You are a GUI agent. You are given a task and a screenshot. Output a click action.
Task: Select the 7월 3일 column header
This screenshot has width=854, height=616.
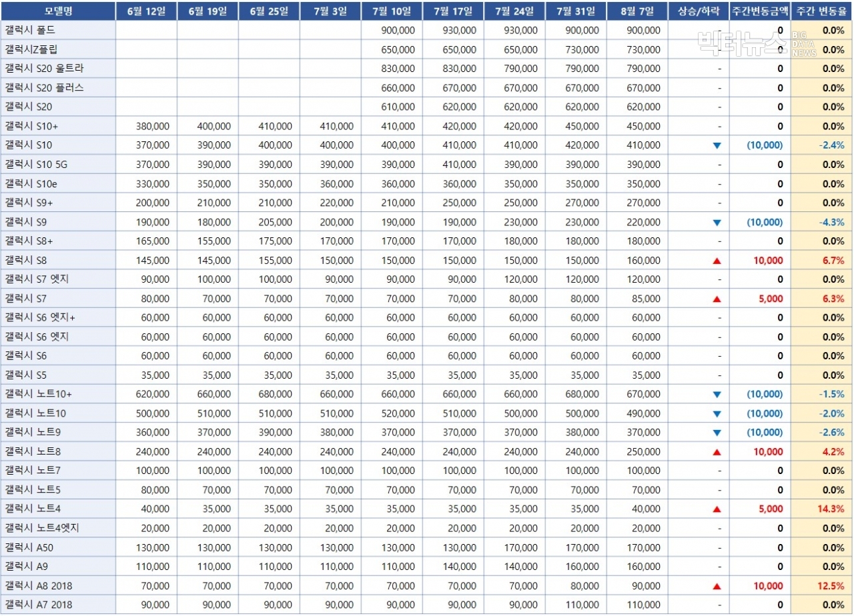pyautogui.click(x=330, y=11)
